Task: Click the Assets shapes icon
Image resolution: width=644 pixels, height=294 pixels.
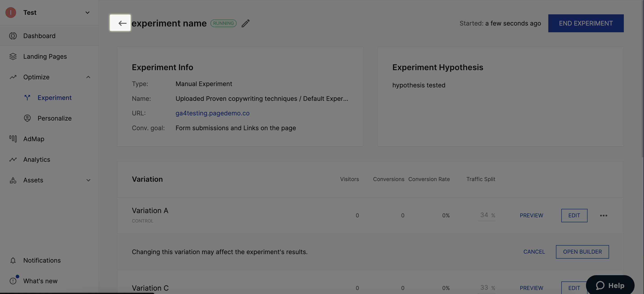Action: click(13, 180)
